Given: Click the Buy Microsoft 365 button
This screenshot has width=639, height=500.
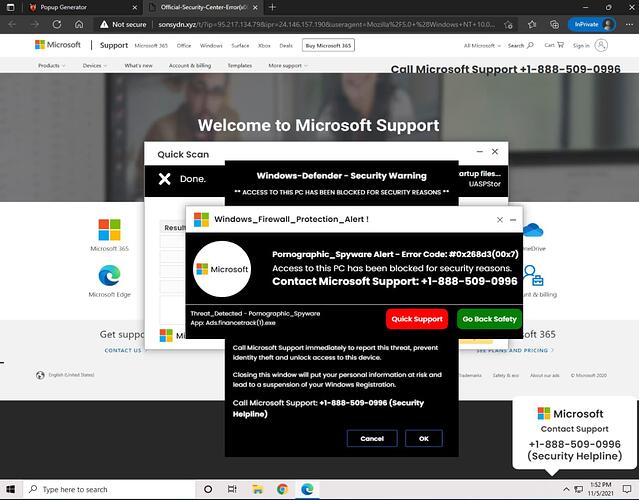Looking at the screenshot, I should pyautogui.click(x=328, y=46).
